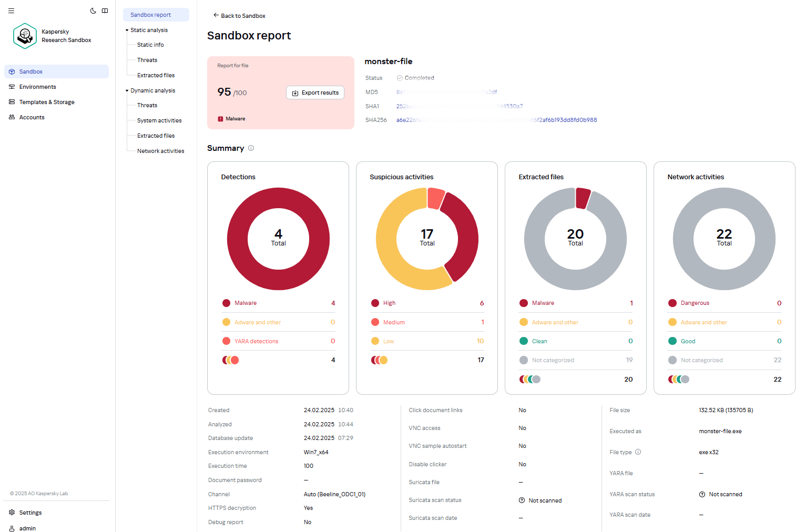Click the red Malware swatch under Detections
This screenshot has width=805, height=532.
(x=227, y=303)
